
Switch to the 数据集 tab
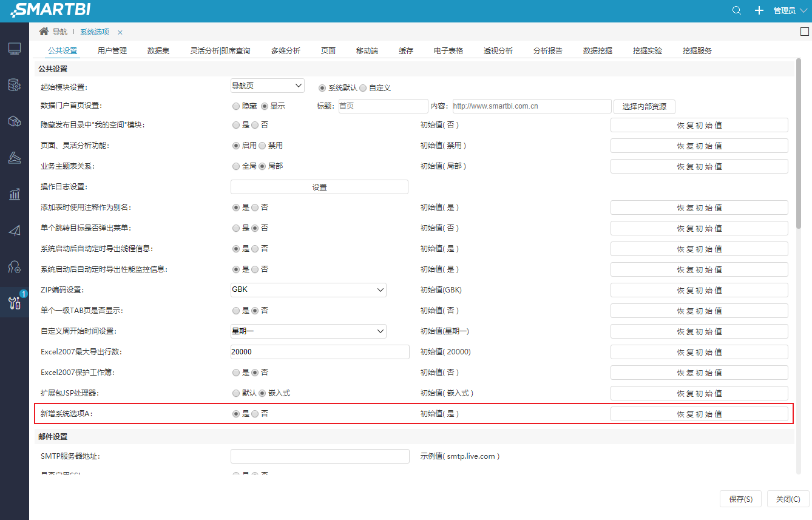tap(158, 50)
